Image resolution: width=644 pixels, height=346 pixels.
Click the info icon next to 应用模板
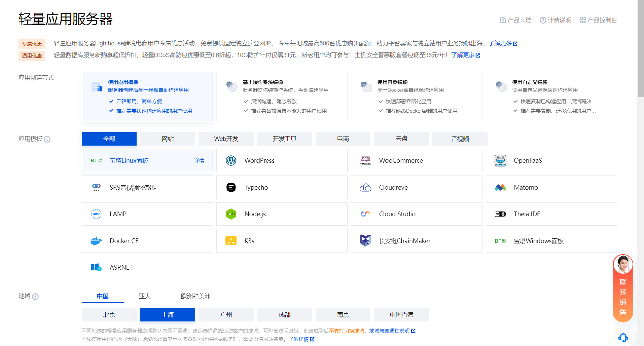[x=47, y=139]
